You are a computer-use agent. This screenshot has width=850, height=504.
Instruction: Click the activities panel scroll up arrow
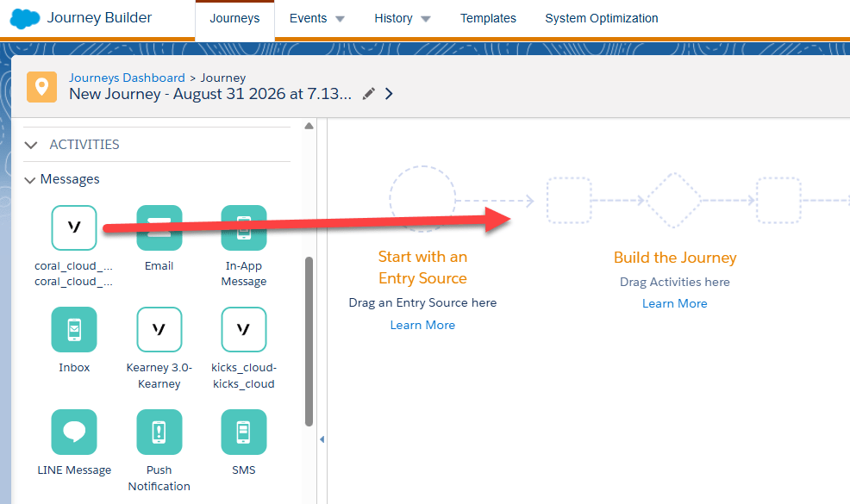pyautogui.click(x=309, y=127)
